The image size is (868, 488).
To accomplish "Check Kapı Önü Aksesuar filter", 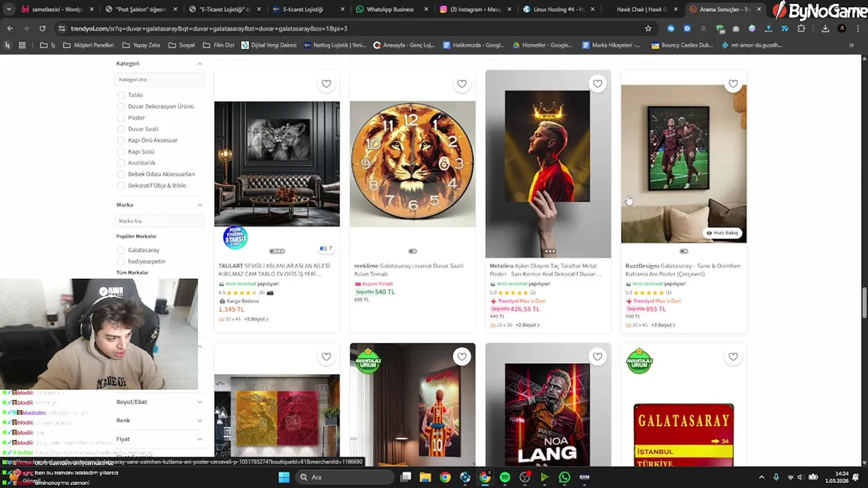I will tap(121, 140).
